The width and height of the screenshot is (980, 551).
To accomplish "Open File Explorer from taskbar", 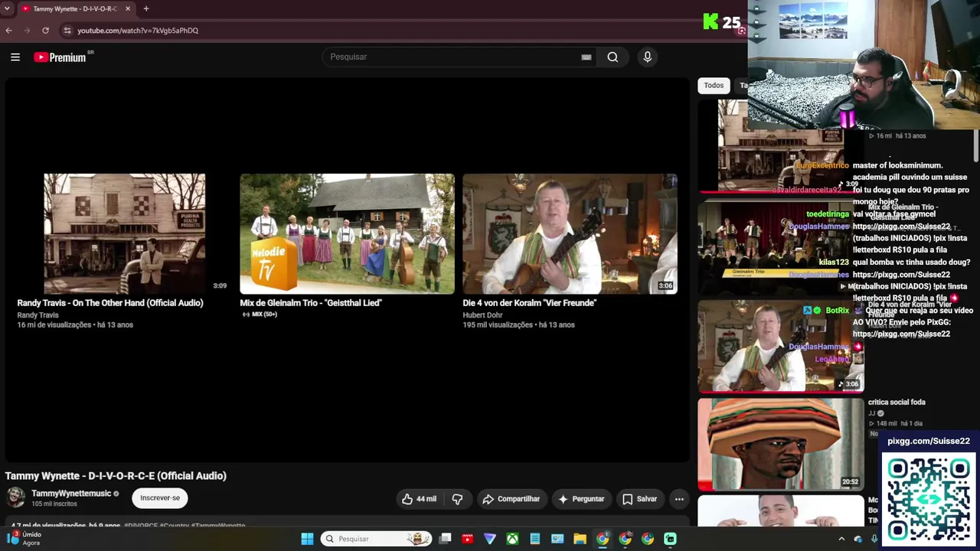I will click(x=580, y=539).
